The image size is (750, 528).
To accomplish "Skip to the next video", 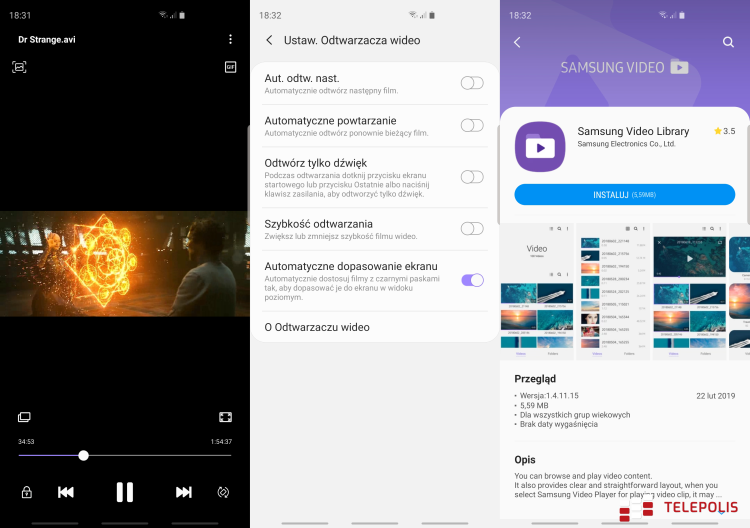I will 184,492.
